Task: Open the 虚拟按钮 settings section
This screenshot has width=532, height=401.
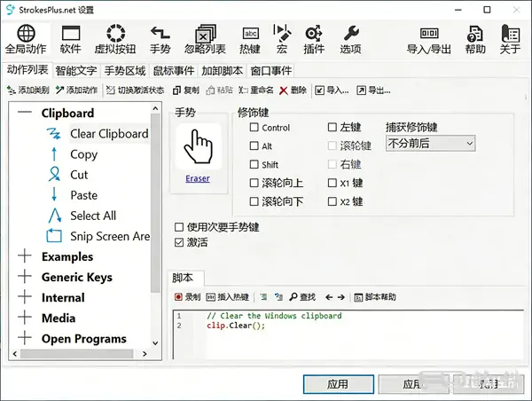Action: click(115, 39)
